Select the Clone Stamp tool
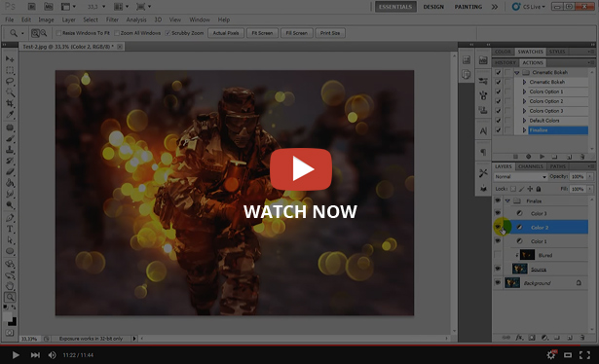Image resolution: width=599 pixels, height=364 pixels. [x=10, y=150]
